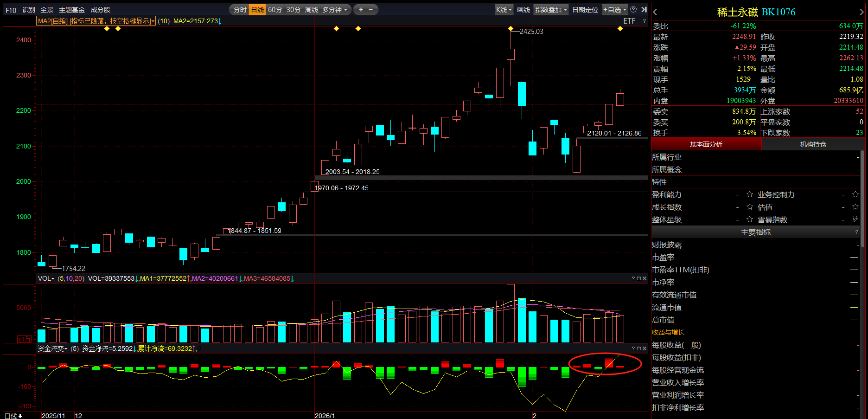Go to next sector using right arrow
The height and width of the screenshot is (419, 868).
tap(862, 13)
